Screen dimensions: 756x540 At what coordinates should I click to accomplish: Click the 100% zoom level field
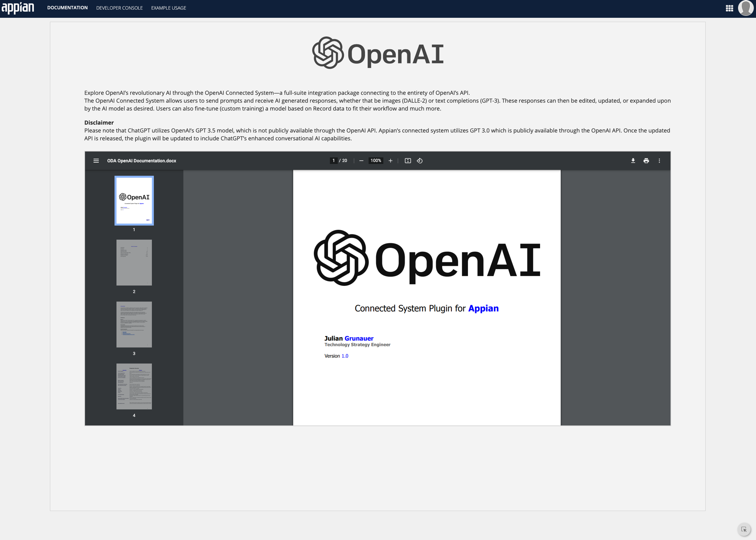pos(376,161)
